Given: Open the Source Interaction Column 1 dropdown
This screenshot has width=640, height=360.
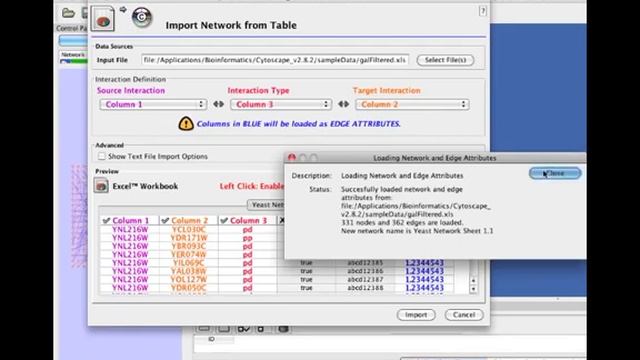Looking at the screenshot, I should point(153,104).
